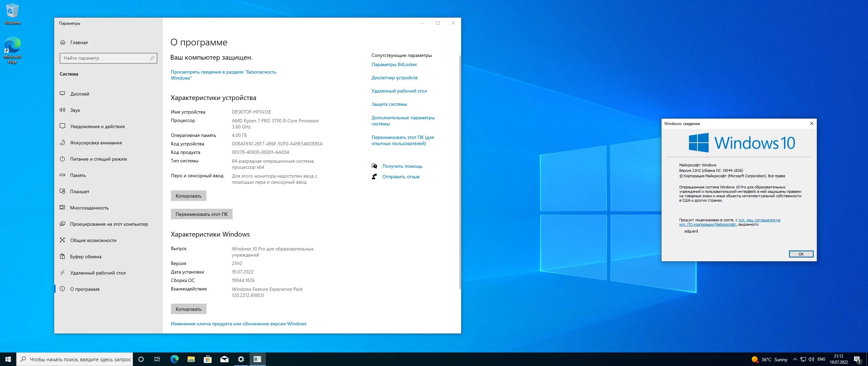The width and height of the screenshot is (868, 366).
Task: Open the Диспетчер устройств link
Action: pos(394,78)
